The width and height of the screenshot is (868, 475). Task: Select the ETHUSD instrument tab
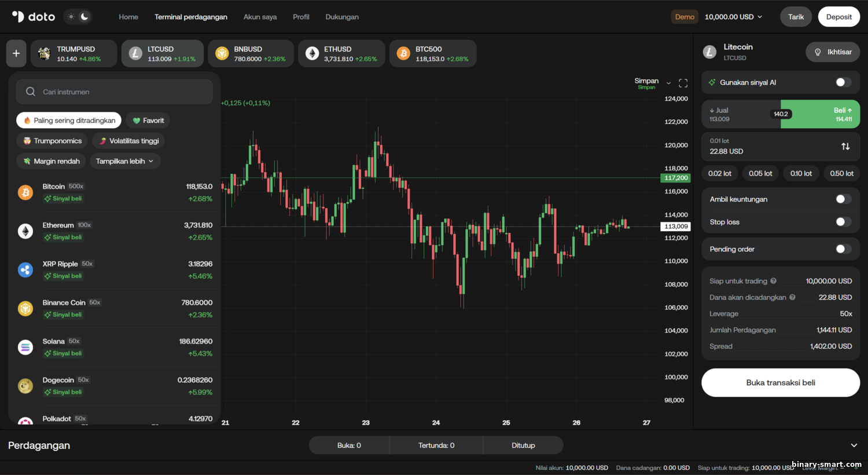coord(341,53)
